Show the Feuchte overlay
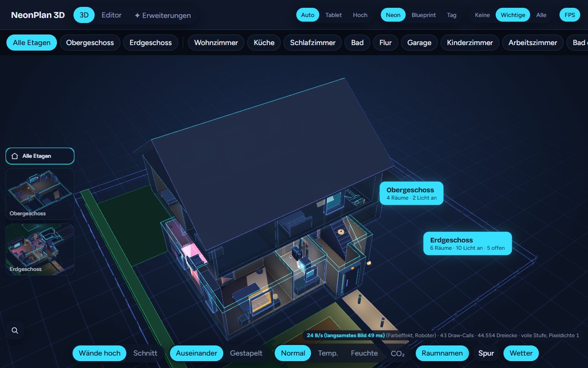The width and height of the screenshot is (588, 368). click(364, 353)
